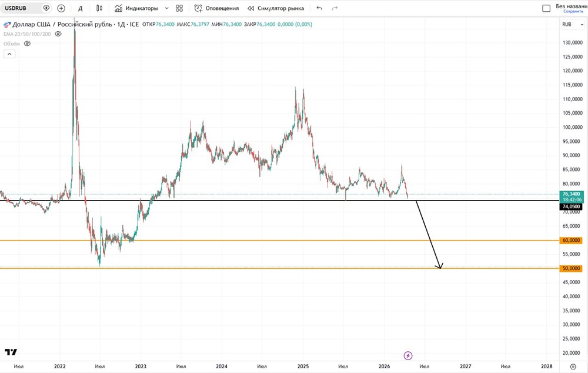The image size is (588, 373).
Task: Redo the last chart action
Action: [x=335, y=8]
